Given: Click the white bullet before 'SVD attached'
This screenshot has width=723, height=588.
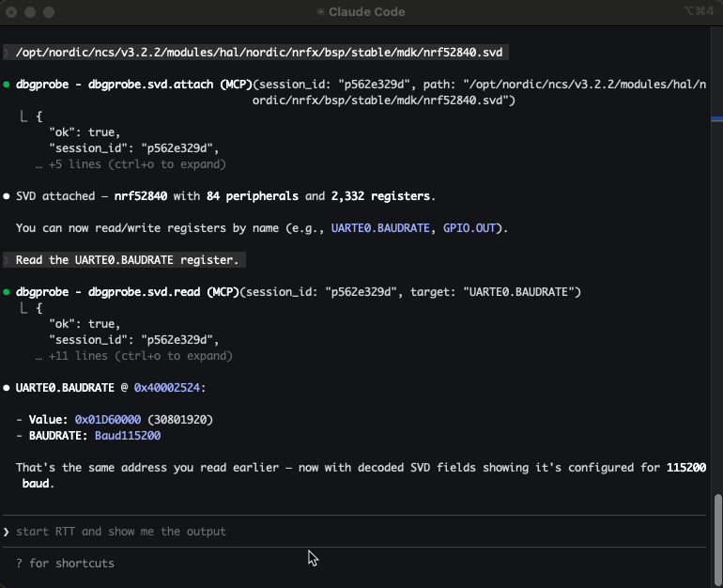Looking at the screenshot, I should tap(7, 196).
